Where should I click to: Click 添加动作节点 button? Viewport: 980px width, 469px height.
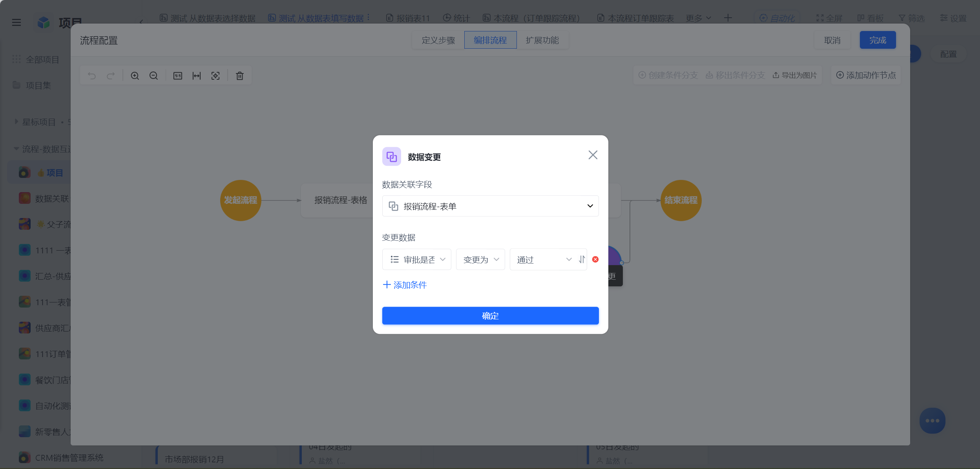[x=866, y=75]
